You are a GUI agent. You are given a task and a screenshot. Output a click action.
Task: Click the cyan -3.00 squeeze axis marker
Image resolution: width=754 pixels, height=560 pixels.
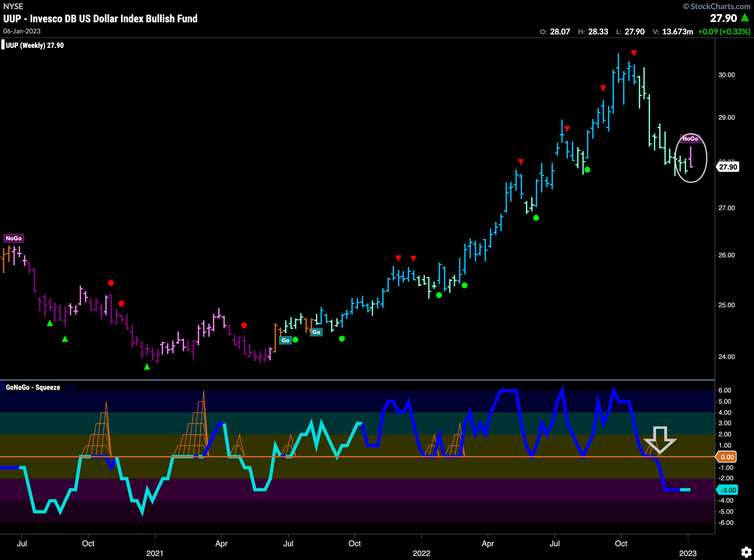click(x=727, y=490)
